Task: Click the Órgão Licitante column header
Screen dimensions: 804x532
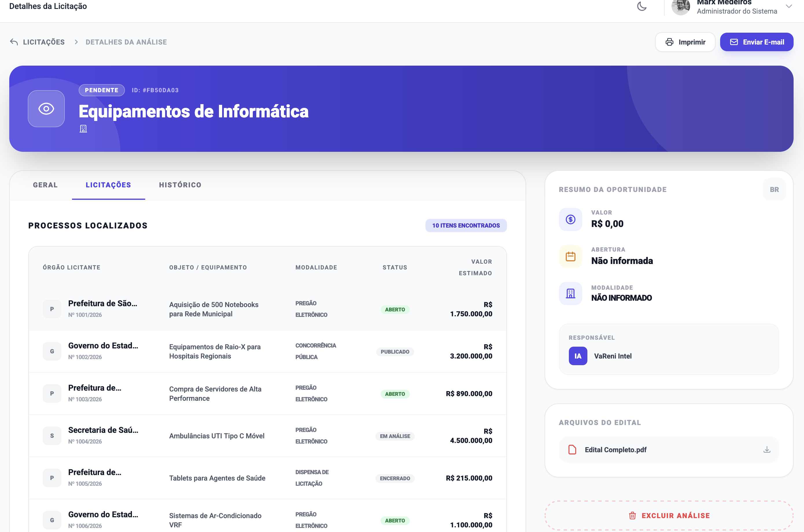Action: (72, 267)
